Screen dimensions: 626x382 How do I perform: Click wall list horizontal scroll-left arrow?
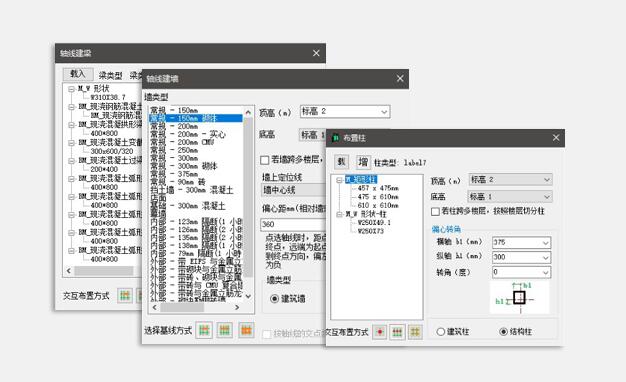pos(155,308)
